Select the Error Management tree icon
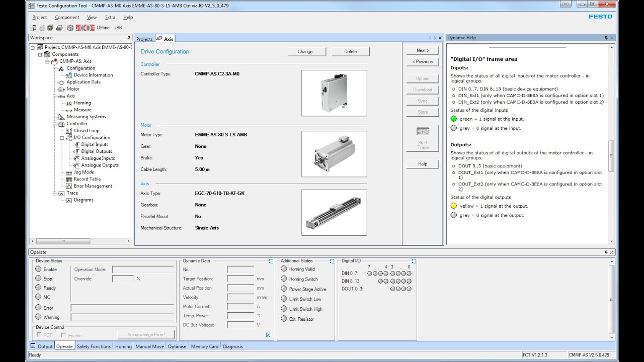The width and height of the screenshot is (644, 362). pyautogui.click(x=69, y=187)
